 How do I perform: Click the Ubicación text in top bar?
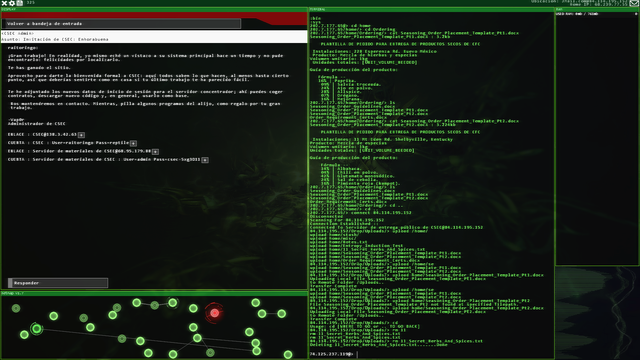[x=580, y=1]
